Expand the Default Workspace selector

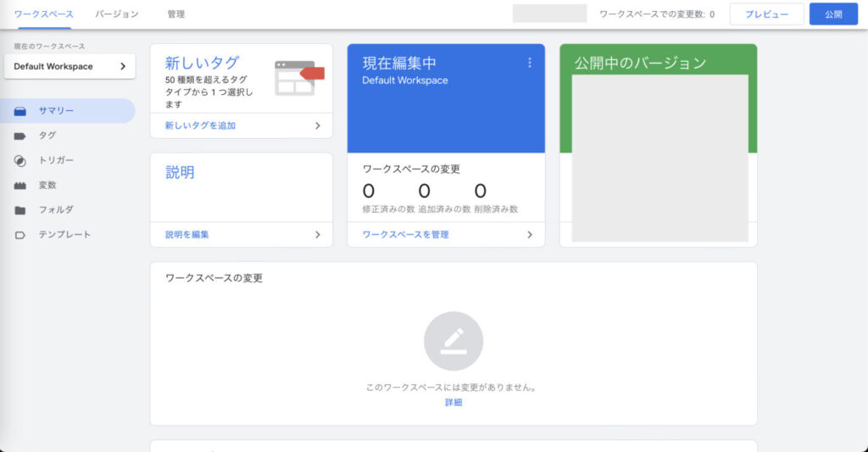pos(70,66)
